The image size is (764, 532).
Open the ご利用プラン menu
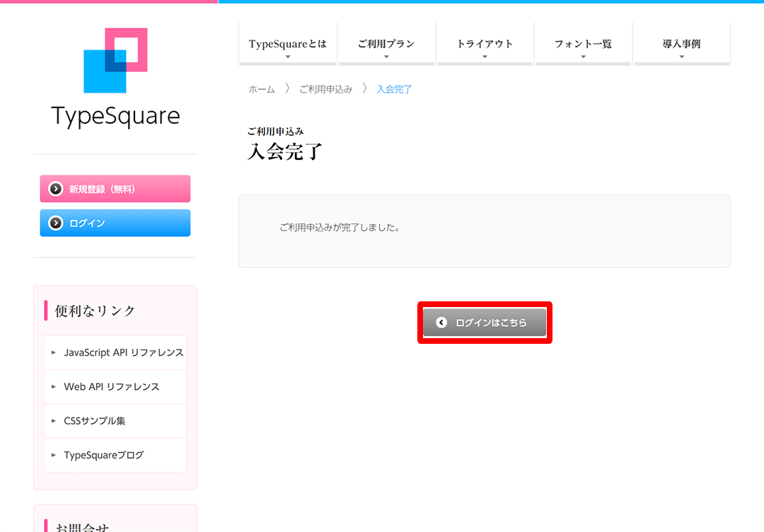coord(386,44)
